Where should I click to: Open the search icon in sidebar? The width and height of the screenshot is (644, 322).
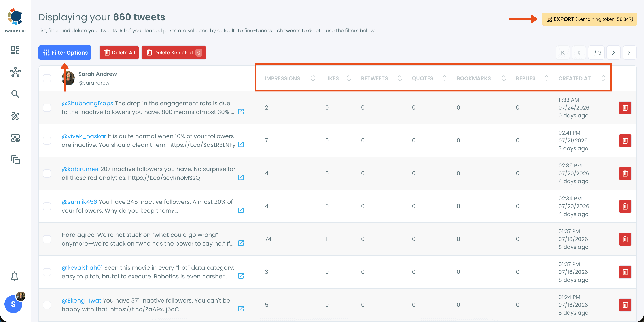[15, 94]
